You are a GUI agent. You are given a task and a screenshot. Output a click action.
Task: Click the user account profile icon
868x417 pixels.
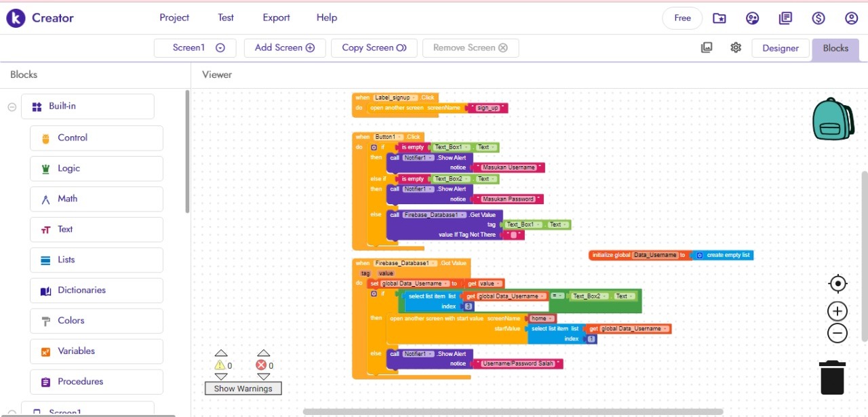point(851,18)
